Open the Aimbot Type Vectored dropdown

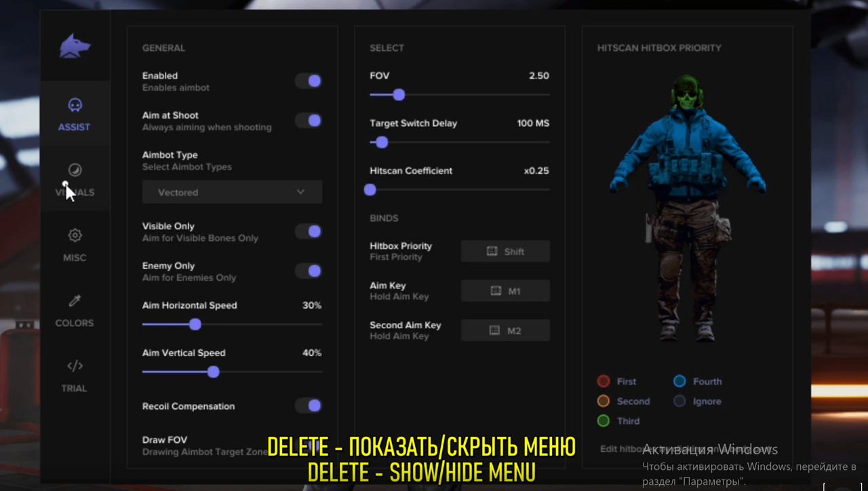tap(232, 192)
